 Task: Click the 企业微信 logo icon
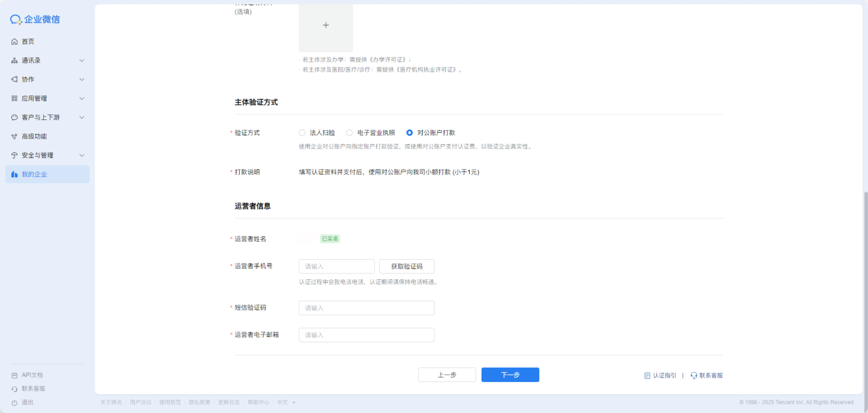pos(16,19)
